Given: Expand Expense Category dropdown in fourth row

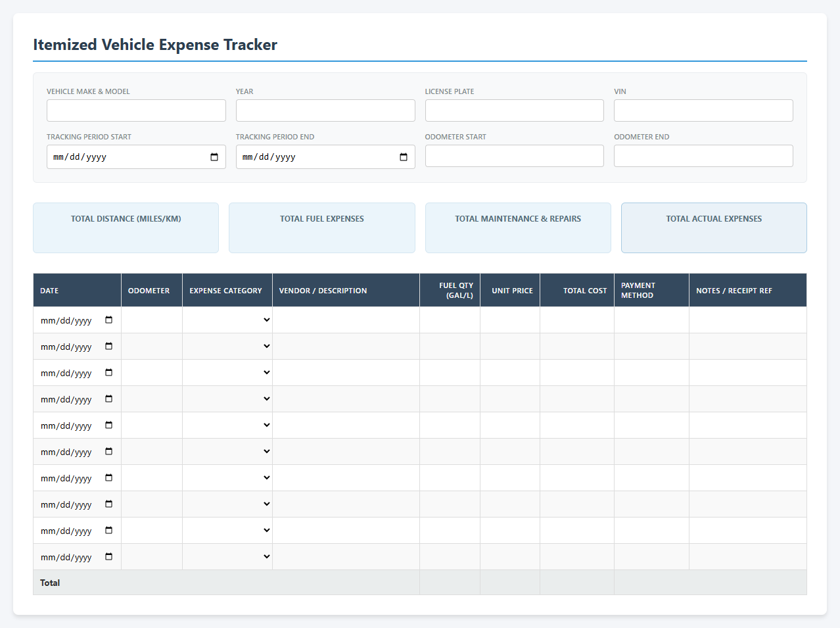Looking at the screenshot, I should coord(227,399).
